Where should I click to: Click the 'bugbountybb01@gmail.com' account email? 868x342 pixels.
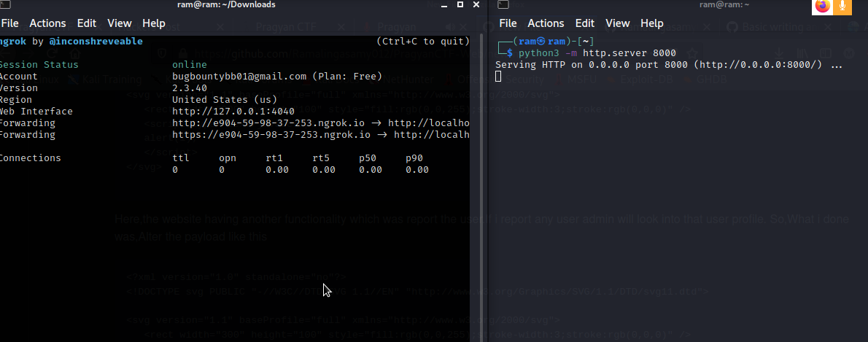pos(239,77)
